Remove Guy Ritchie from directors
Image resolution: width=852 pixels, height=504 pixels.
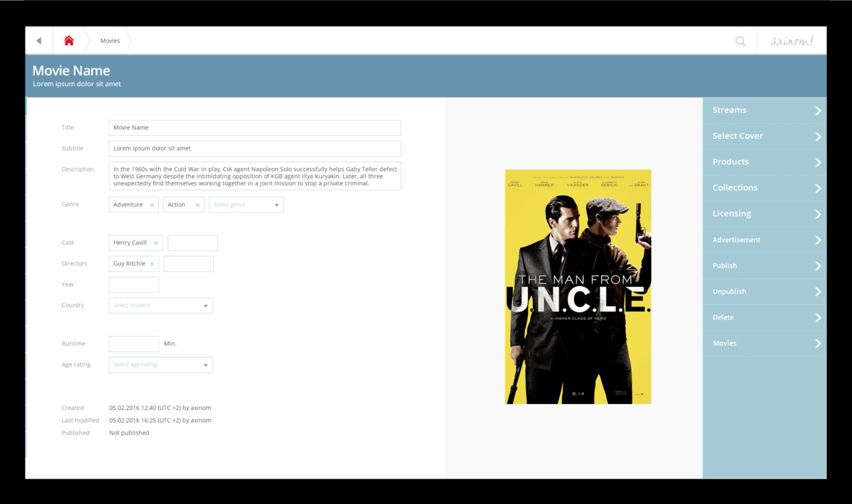(x=152, y=264)
